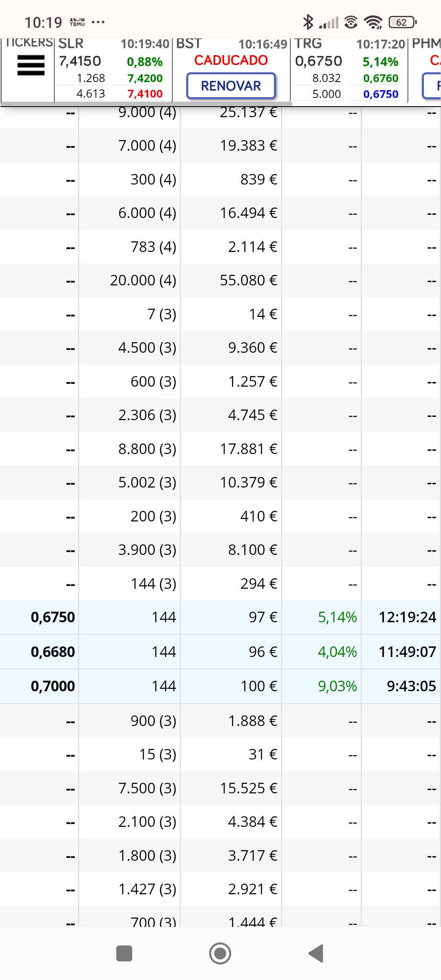This screenshot has width=441, height=980.
Task: Renew the expired BST ticker
Action: [x=231, y=86]
